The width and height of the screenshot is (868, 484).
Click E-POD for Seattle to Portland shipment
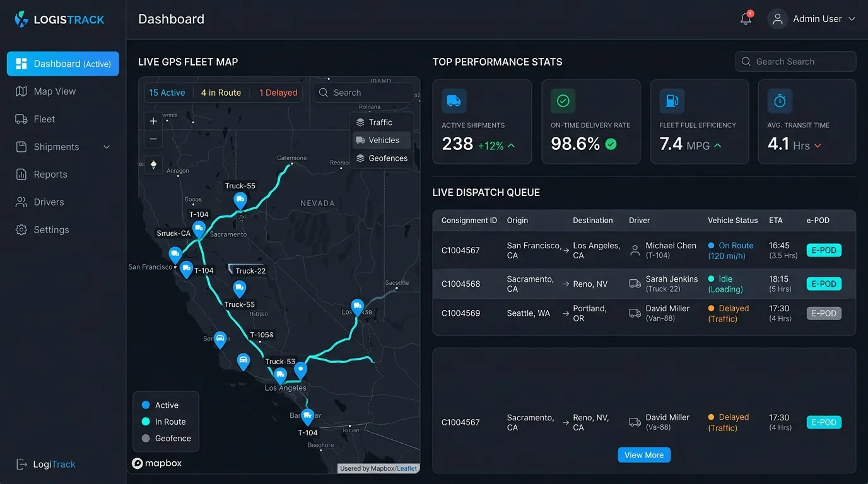[x=824, y=313]
